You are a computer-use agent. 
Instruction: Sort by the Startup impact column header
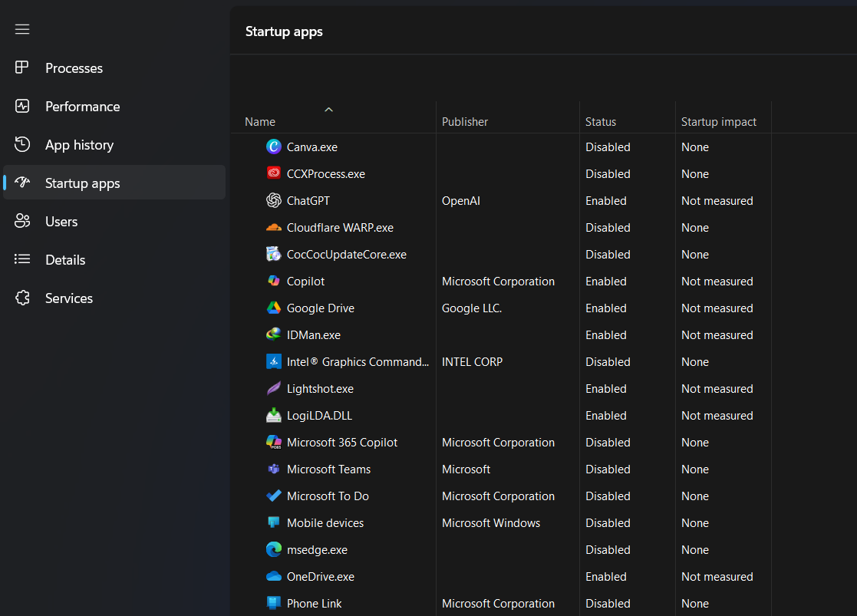pyautogui.click(x=719, y=121)
